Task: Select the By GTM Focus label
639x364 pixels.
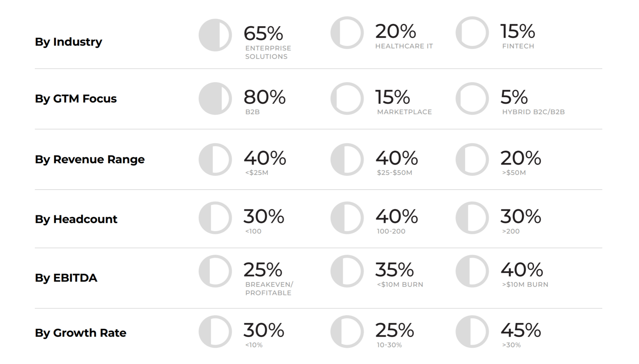Action: [76, 99]
